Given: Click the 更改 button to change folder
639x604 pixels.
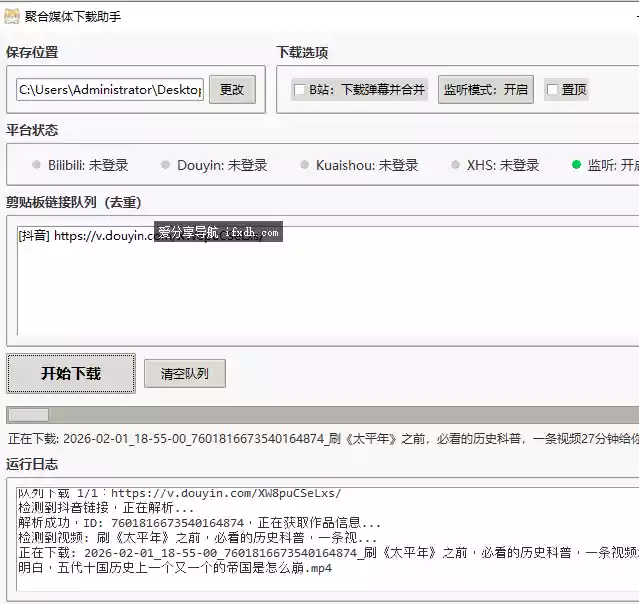Looking at the screenshot, I should [232, 89].
